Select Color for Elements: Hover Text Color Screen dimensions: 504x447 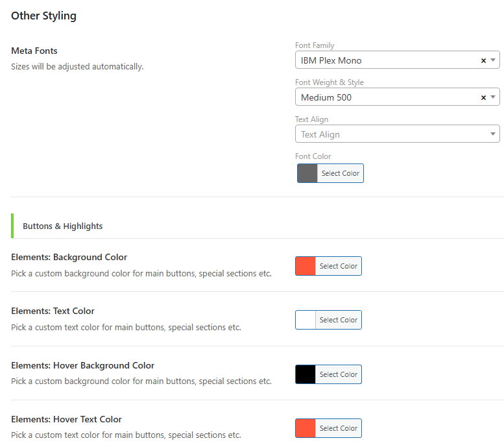338,428
